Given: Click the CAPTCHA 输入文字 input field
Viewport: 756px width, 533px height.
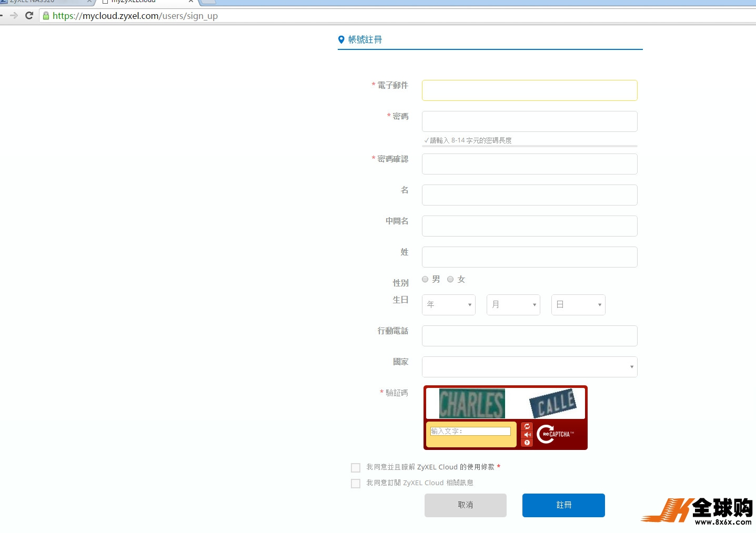Looking at the screenshot, I should tap(471, 431).
